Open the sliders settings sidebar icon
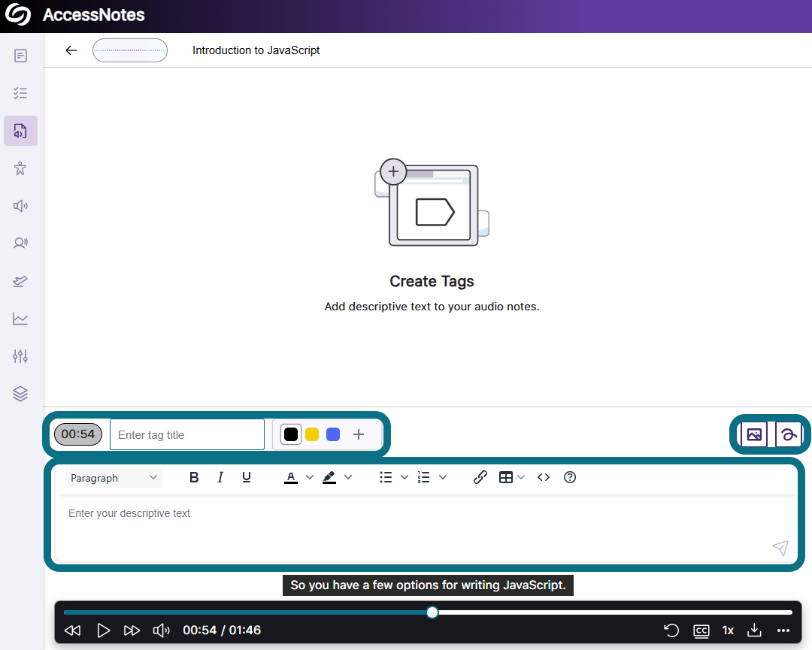 (21, 356)
